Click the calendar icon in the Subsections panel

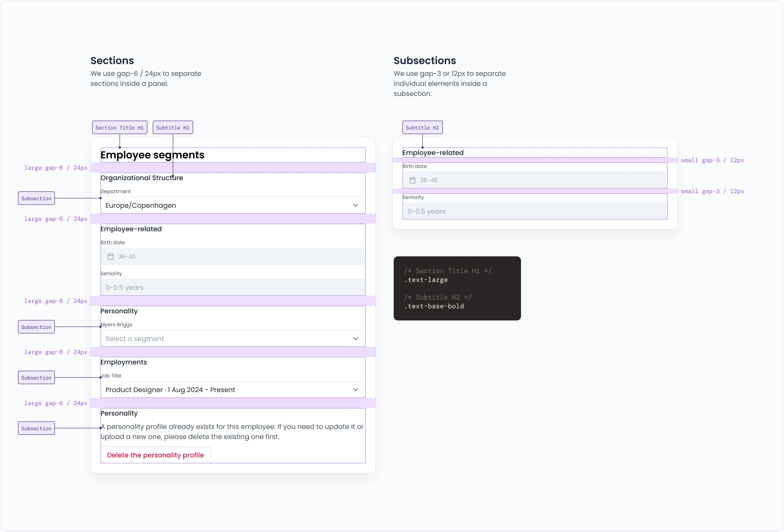point(413,180)
